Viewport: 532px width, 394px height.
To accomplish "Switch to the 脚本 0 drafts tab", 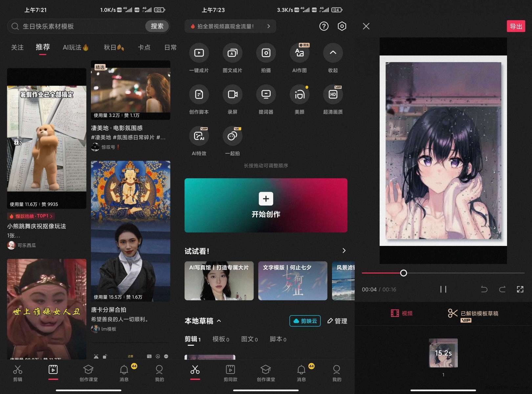I will coord(278,339).
